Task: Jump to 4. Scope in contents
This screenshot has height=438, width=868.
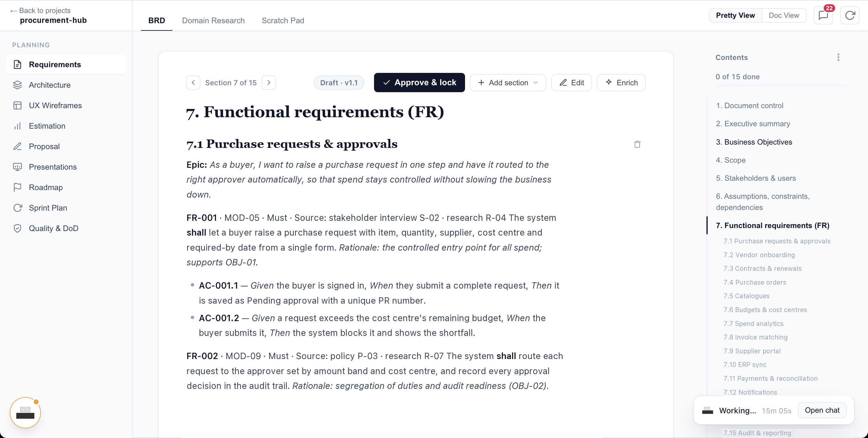Action: pyautogui.click(x=731, y=160)
